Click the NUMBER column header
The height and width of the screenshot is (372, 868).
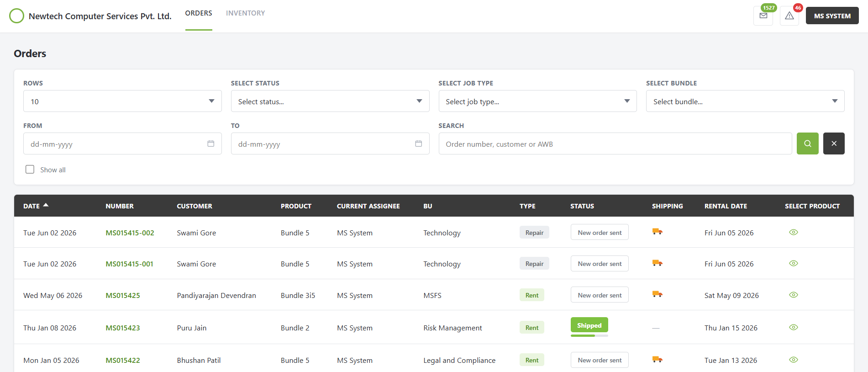tap(120, 206)
